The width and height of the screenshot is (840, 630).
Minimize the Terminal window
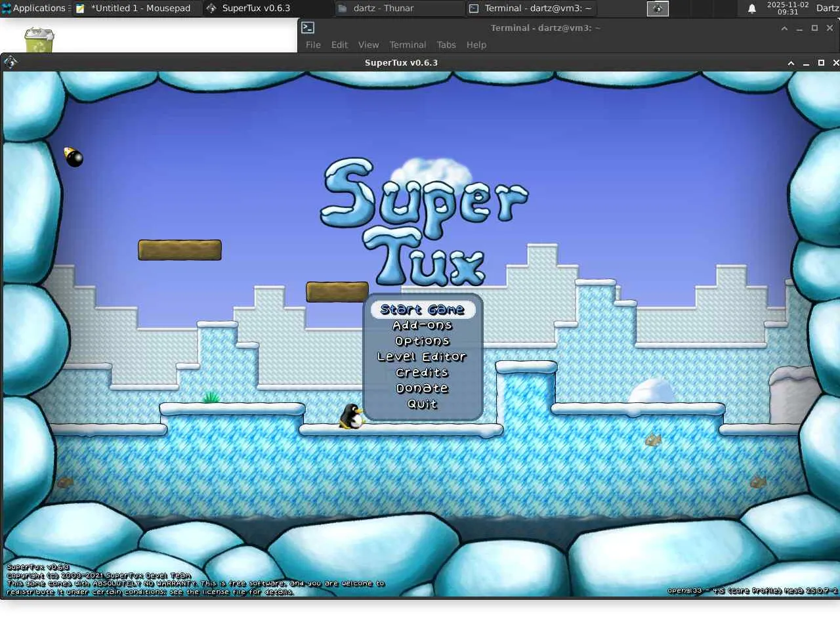point(799,28)
